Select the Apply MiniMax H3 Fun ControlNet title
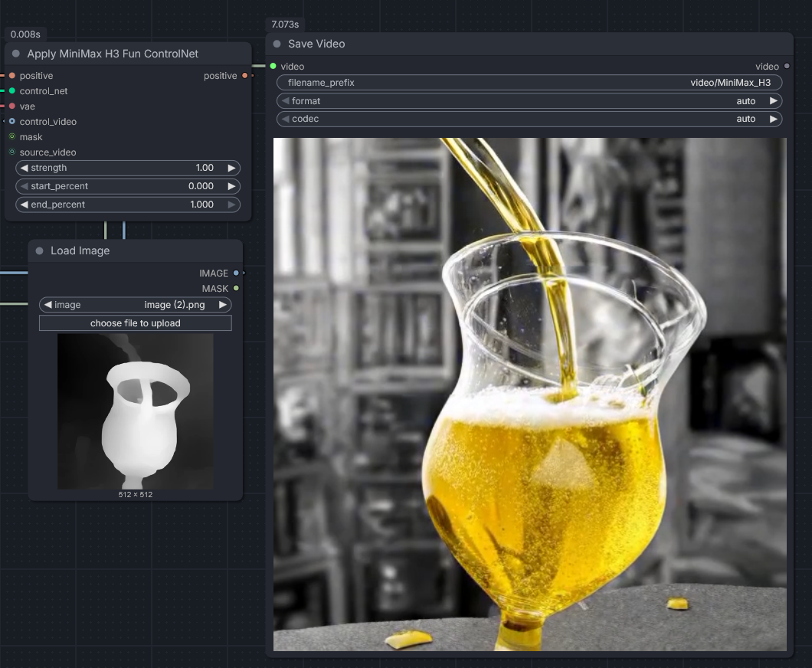This screenshot has width=812, height=668. point(113,54)
